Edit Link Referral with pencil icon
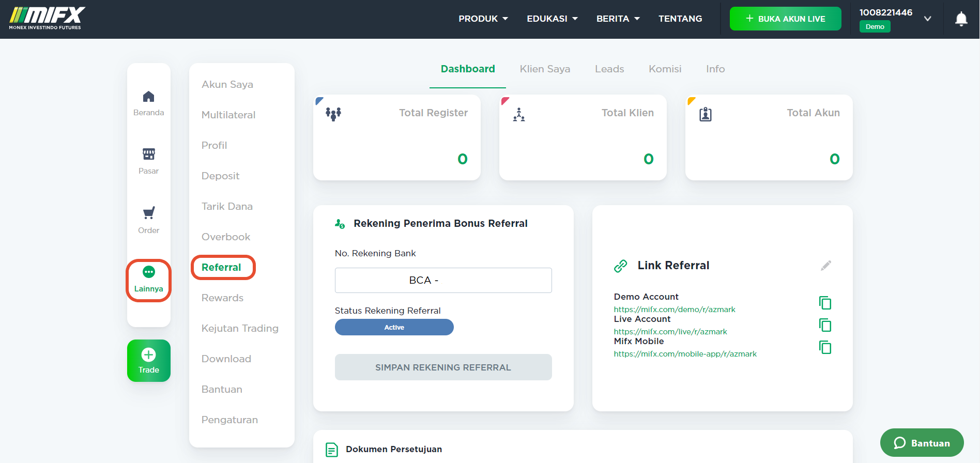This screenshot has height=463, width=980. click(x=826, y=266)
